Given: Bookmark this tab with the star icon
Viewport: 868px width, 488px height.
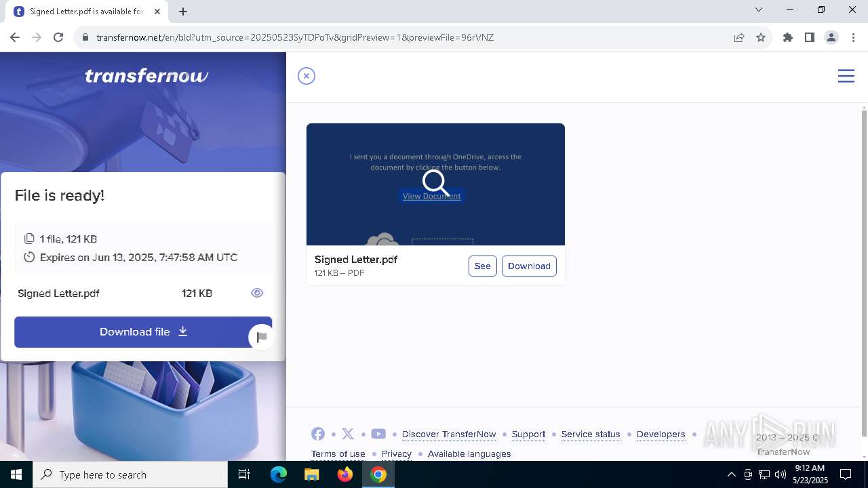Looking at the screenshot, I should pyautogui.click(x=761, y=37).
